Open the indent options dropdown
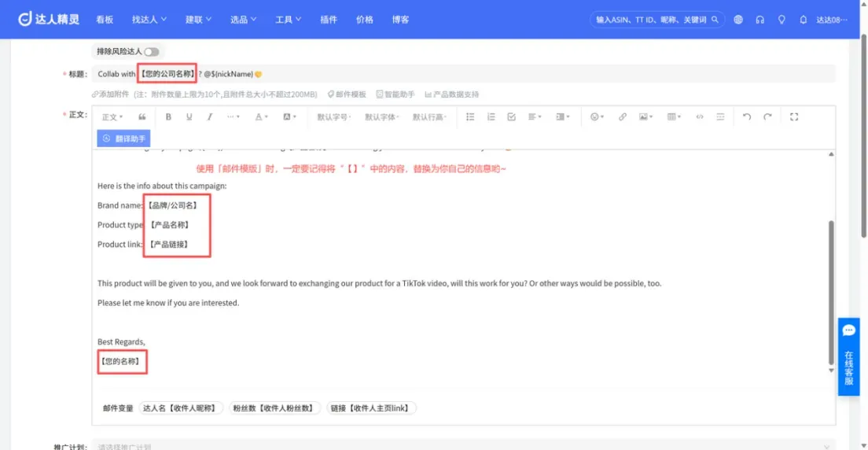This screenshot has width=868, height=450. coord(563,117)
